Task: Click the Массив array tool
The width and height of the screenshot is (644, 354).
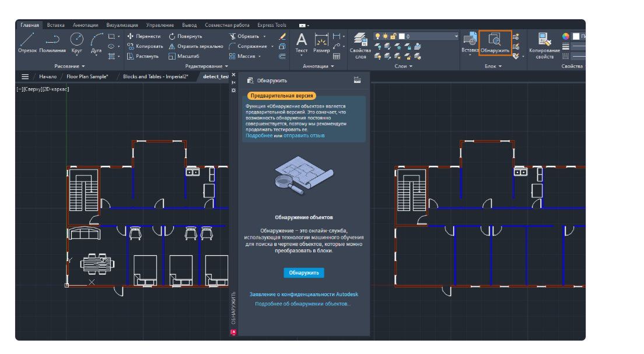Action: (x=242, y=56)
